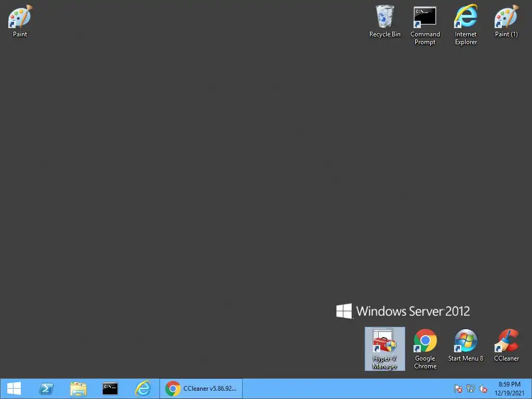Select the CCleaner desktop shortcut

tap(506, 345)
